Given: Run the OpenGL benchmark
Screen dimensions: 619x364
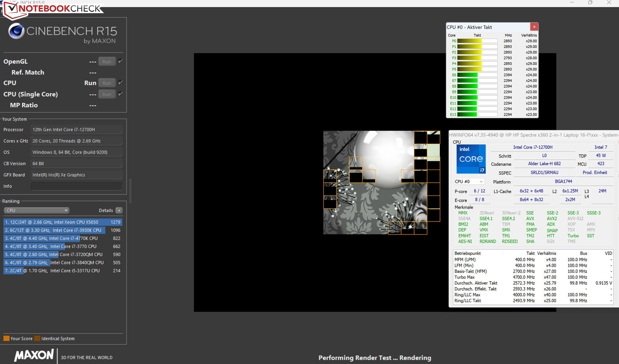Looking at the screenshot, I should [107, 62].
